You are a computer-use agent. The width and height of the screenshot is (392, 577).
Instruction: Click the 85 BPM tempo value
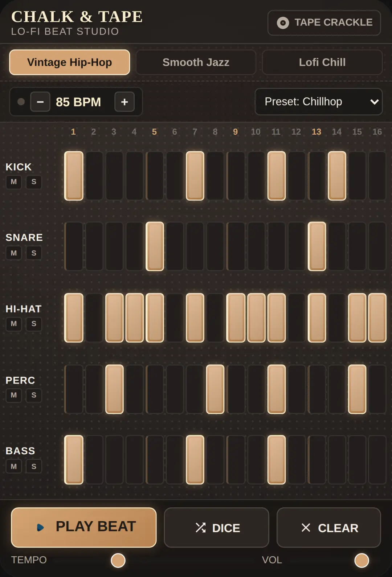(x=78, y=102)
